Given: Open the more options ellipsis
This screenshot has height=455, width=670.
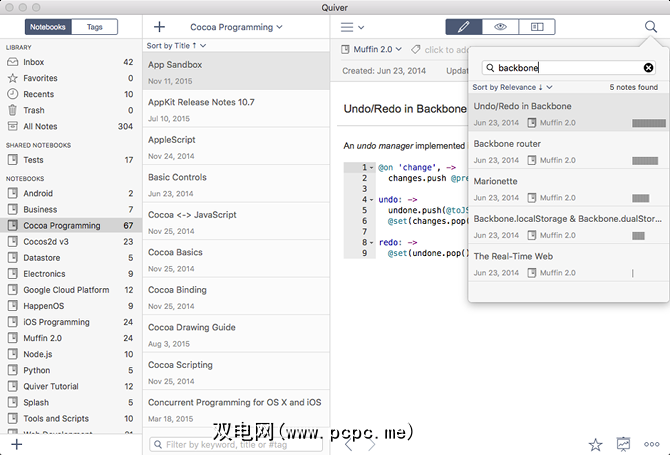Looking at the screenshot, I should click(x=652, y=444).
